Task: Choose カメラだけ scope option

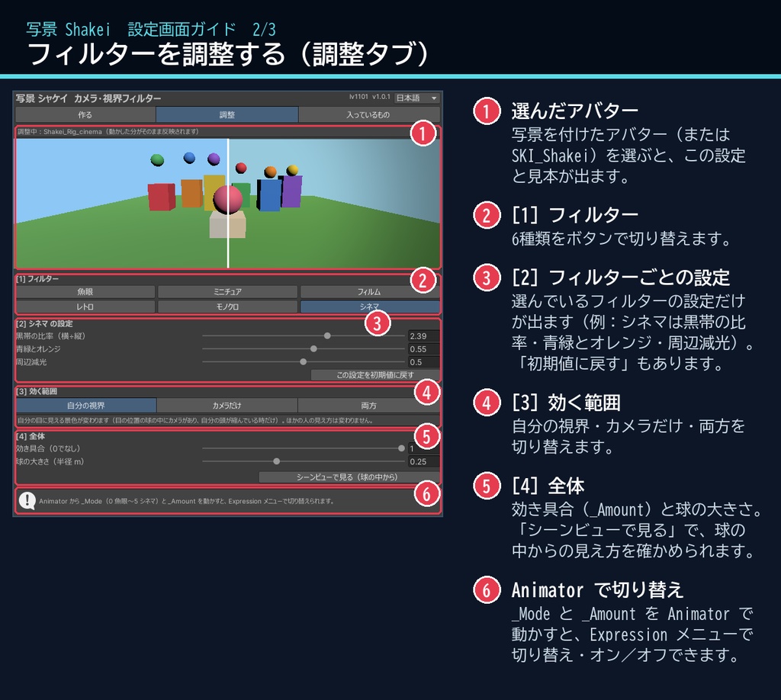Action: point(227,405)
